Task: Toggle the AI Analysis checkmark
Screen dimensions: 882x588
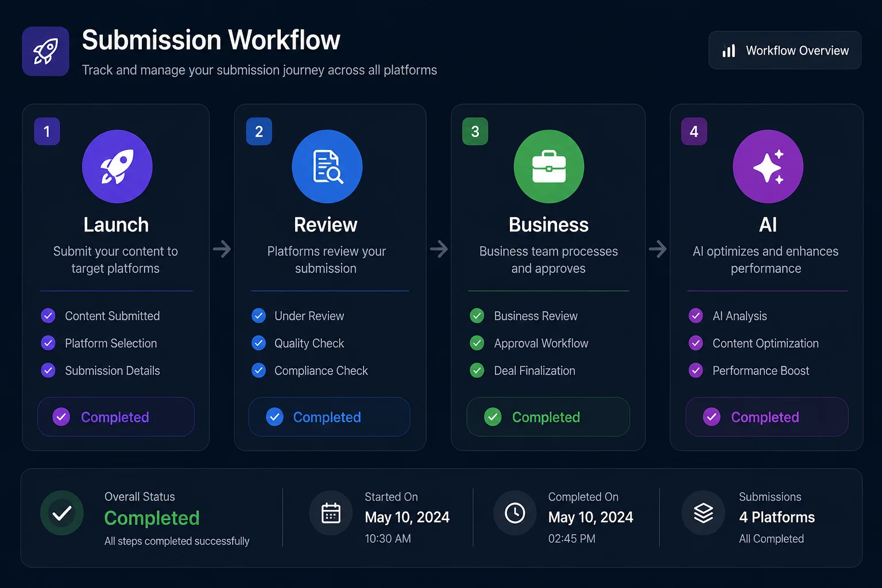Action: pyautogui.click(x=696, y=316)
